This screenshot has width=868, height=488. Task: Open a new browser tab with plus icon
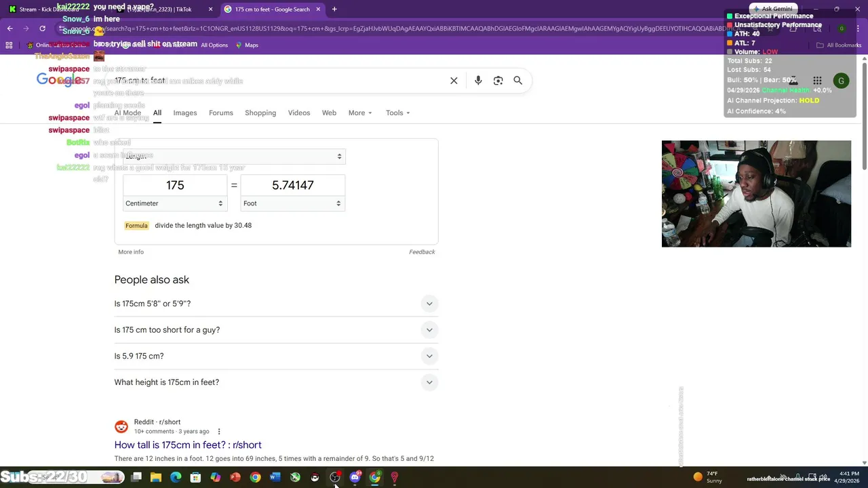tap(334, 9)
